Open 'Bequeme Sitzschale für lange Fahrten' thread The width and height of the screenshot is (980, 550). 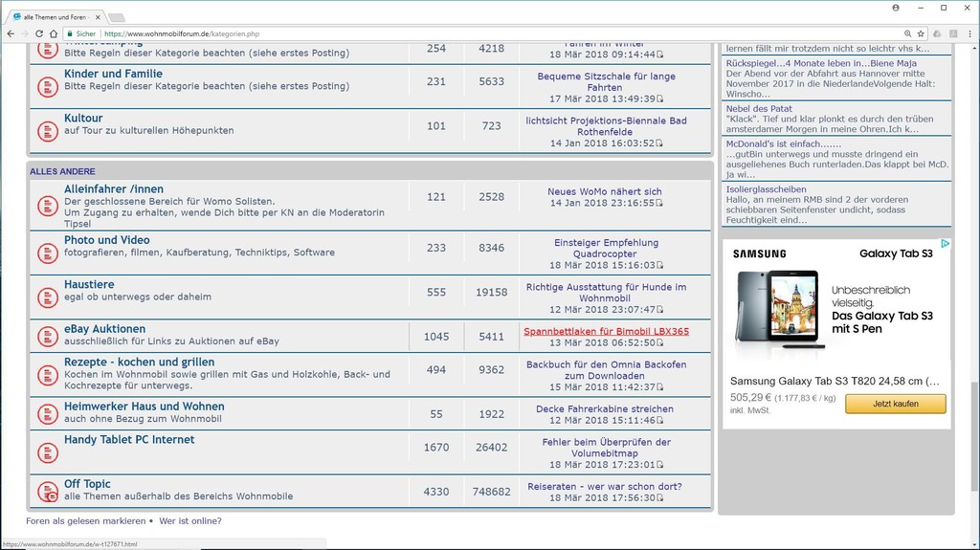(x=606, y=82)
